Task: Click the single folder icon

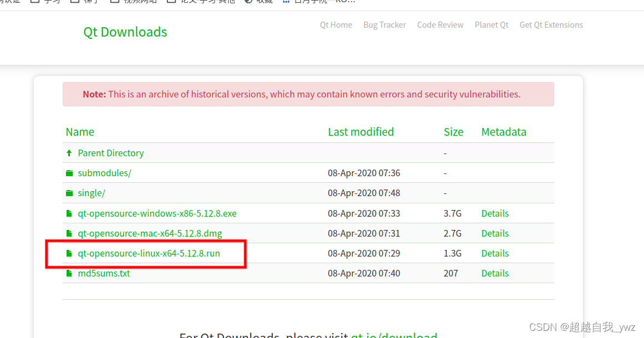Action: 69,193
